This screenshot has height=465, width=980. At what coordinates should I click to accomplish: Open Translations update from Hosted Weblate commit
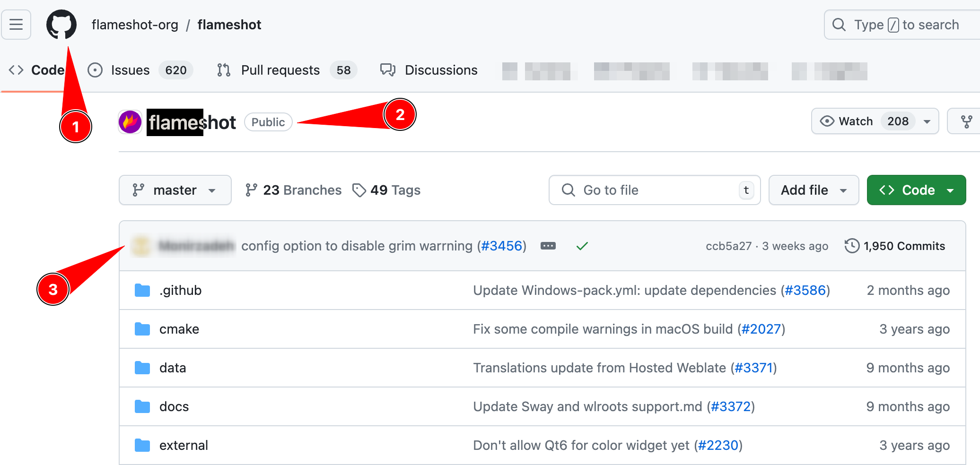pyautogui.click(x=600, y=368)
